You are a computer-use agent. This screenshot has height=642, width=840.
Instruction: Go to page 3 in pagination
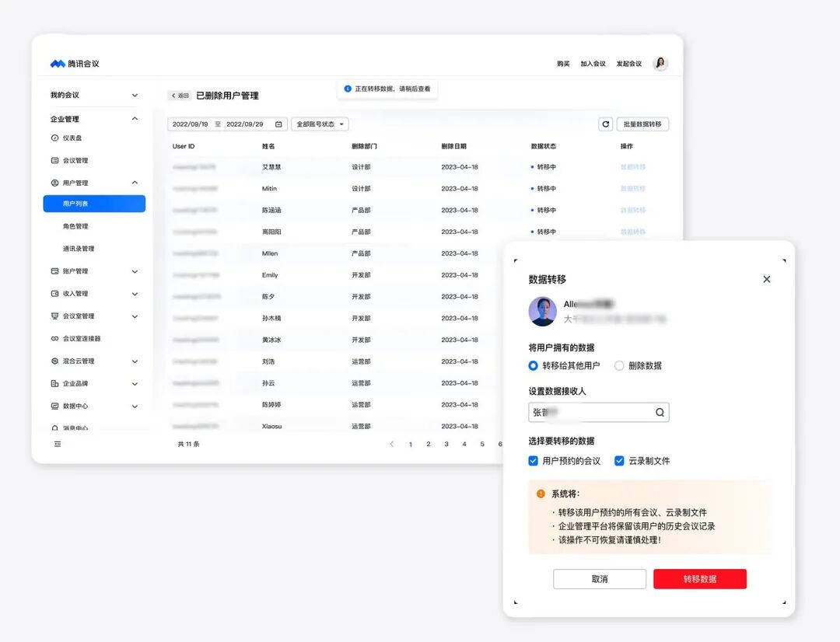(446, 444)
